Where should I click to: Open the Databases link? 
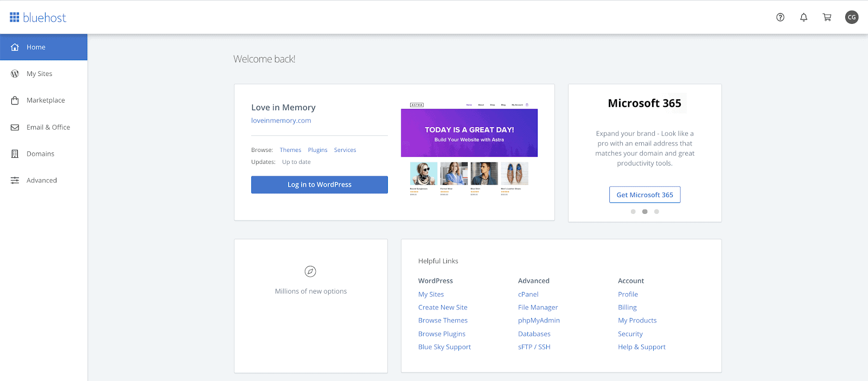534,334
